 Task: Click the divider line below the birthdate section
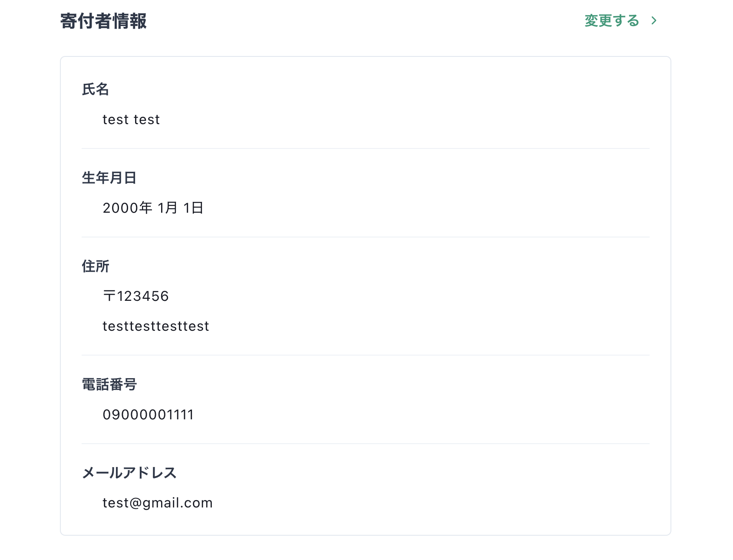[366, 237]
